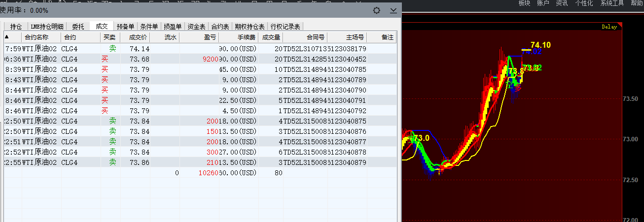Select the row with 主场号 123040785

coord(200,69)
